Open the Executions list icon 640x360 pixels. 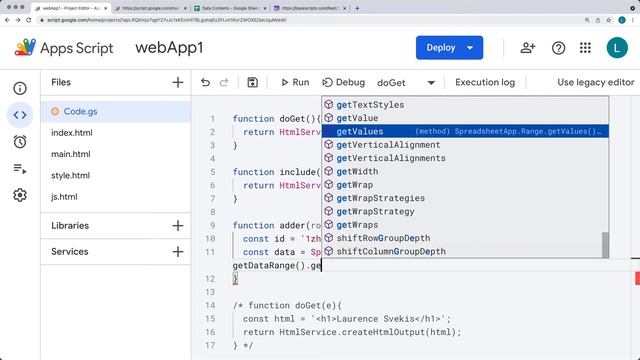20,168
